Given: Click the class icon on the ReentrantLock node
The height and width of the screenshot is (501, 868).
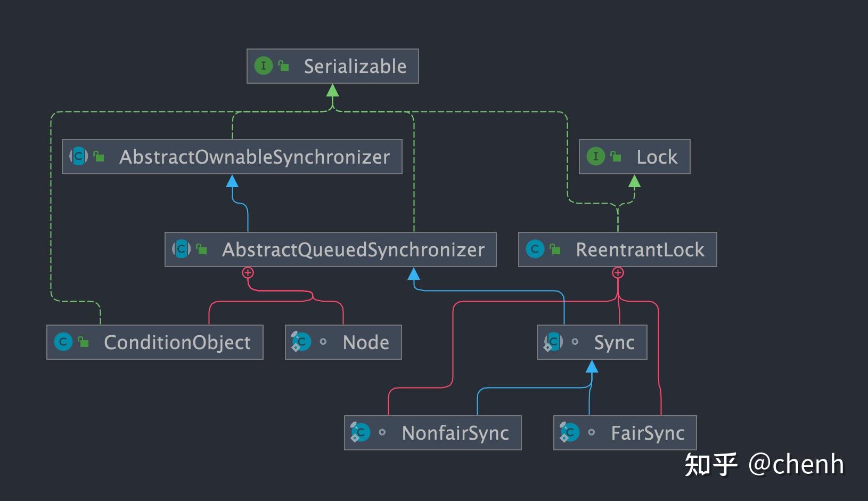Looking at the screenshot, I should click(535, 249).
